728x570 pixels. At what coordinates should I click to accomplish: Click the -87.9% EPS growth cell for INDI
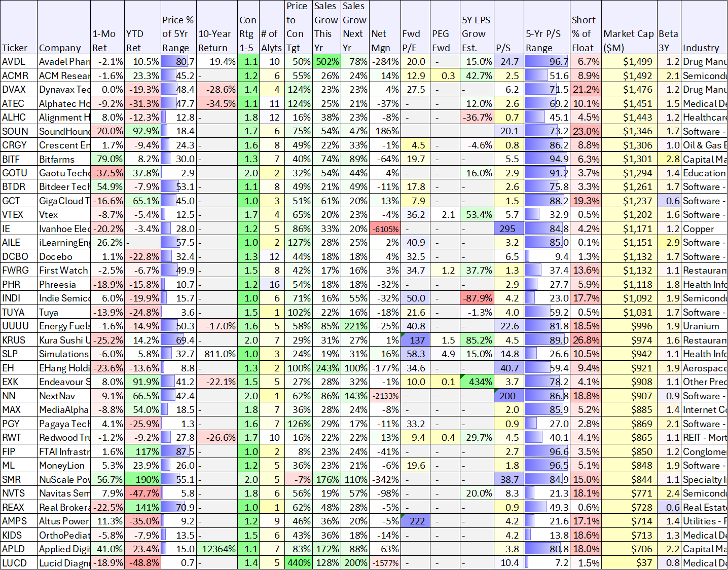477,298
